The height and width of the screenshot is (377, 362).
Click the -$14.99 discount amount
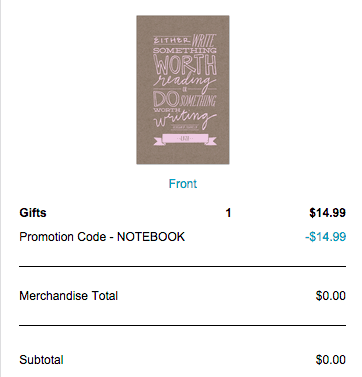[x=325, y=237]
